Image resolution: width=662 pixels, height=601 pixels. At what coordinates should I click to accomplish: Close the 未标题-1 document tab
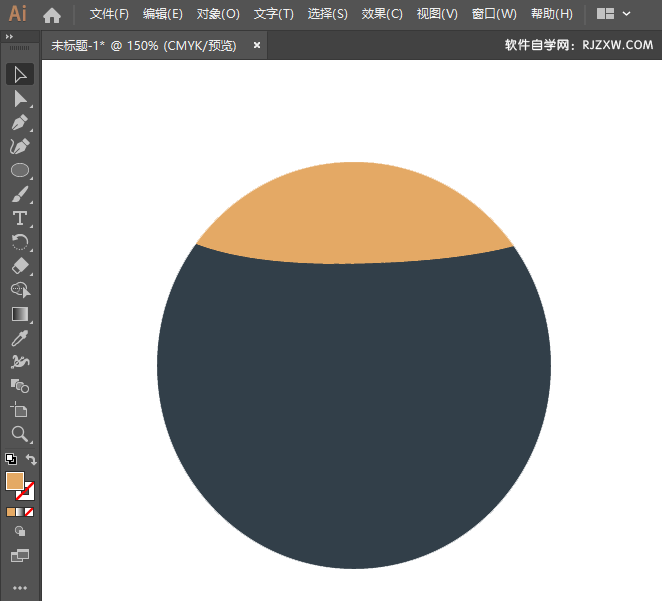coord(257,46)
